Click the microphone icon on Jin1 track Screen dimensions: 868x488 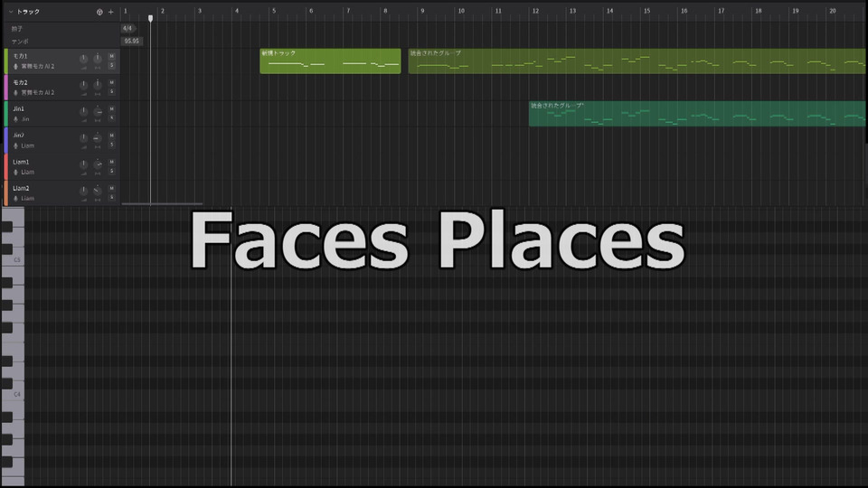(x=15, y=119)
